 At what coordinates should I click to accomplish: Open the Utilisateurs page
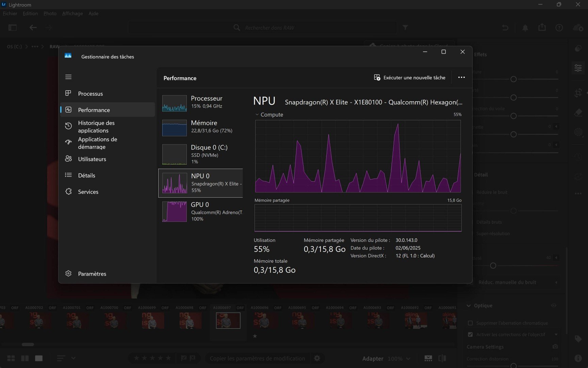tap(108, 159)
